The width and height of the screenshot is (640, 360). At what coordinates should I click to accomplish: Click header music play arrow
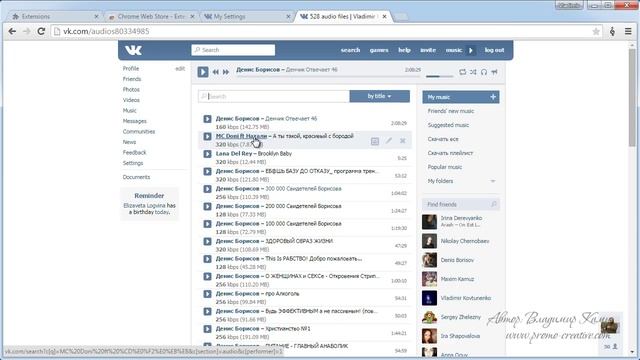point(471,50)
